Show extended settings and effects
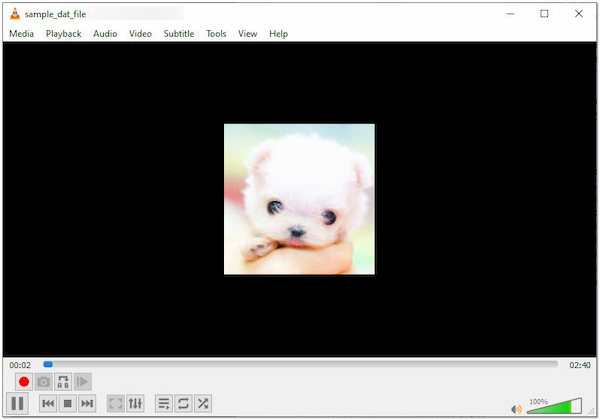Image resolution: width=600 pixels, height=420 pixels. pyautogui.click(x=135, y=403)
